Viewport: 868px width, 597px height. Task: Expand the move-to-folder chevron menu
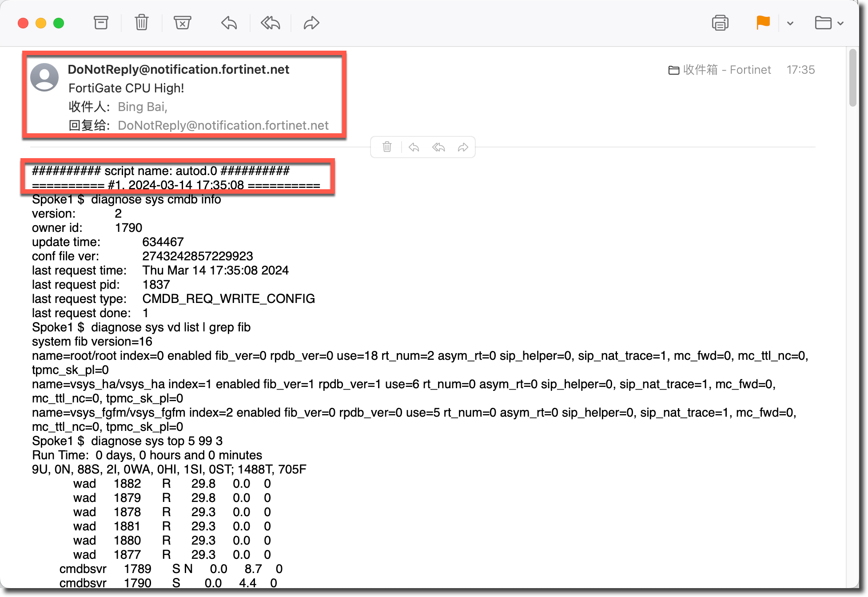[x=840, y=23]
